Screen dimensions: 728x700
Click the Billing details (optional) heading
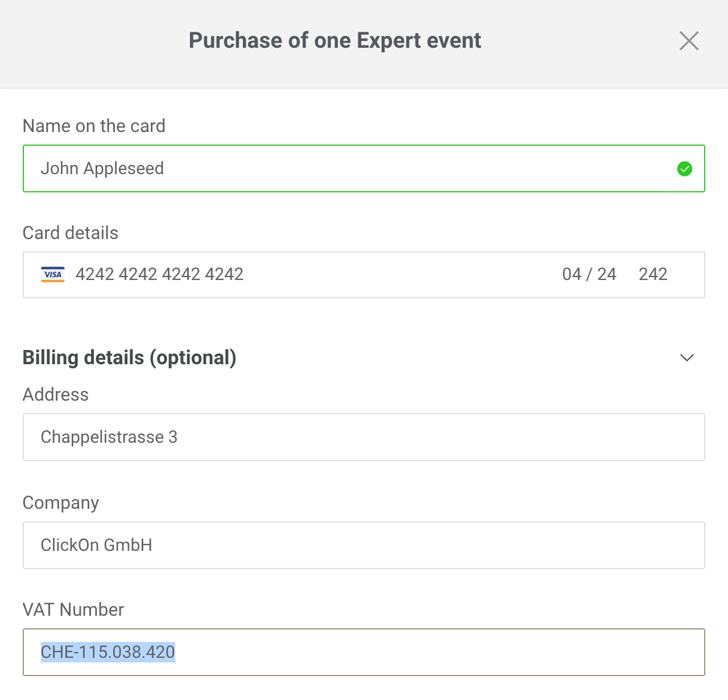pos(130,358)
